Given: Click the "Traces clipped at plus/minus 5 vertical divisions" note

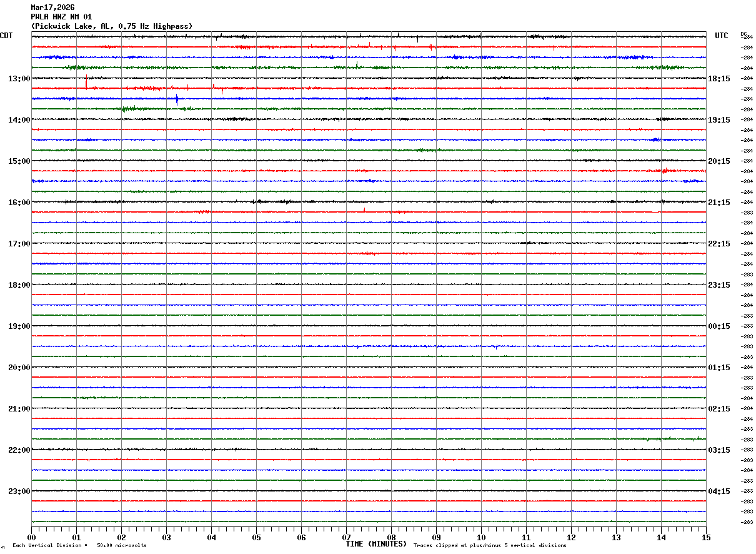Looking at the screenshot, I should click(490, 546).
